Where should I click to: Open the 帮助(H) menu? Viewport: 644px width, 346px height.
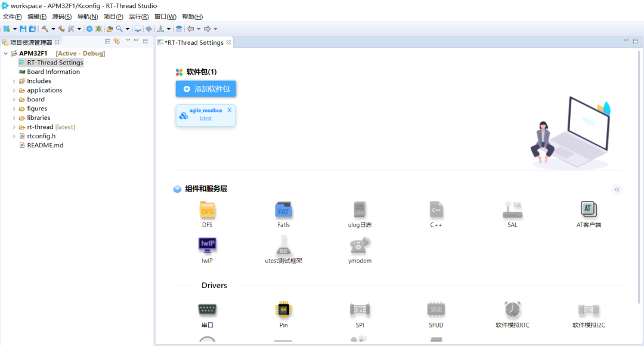pyautogui.click(x=192, y=17)
